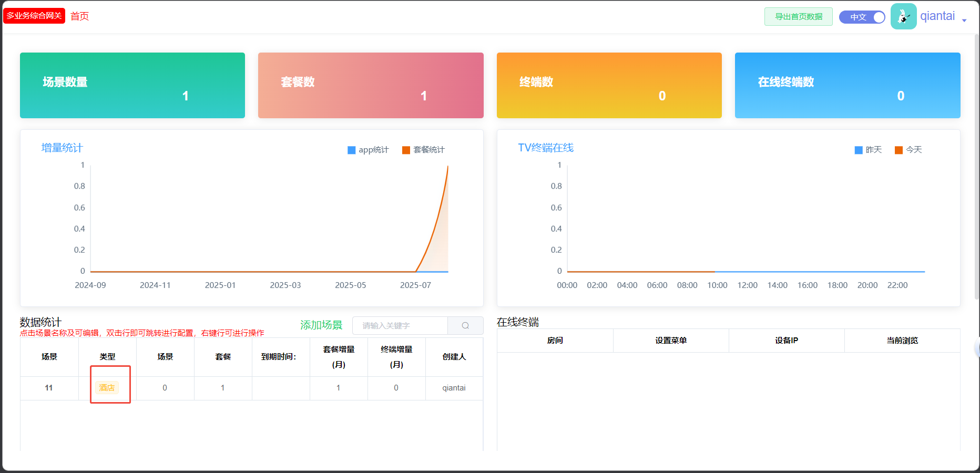Click the 添加场景 link

tap(321, 325)
